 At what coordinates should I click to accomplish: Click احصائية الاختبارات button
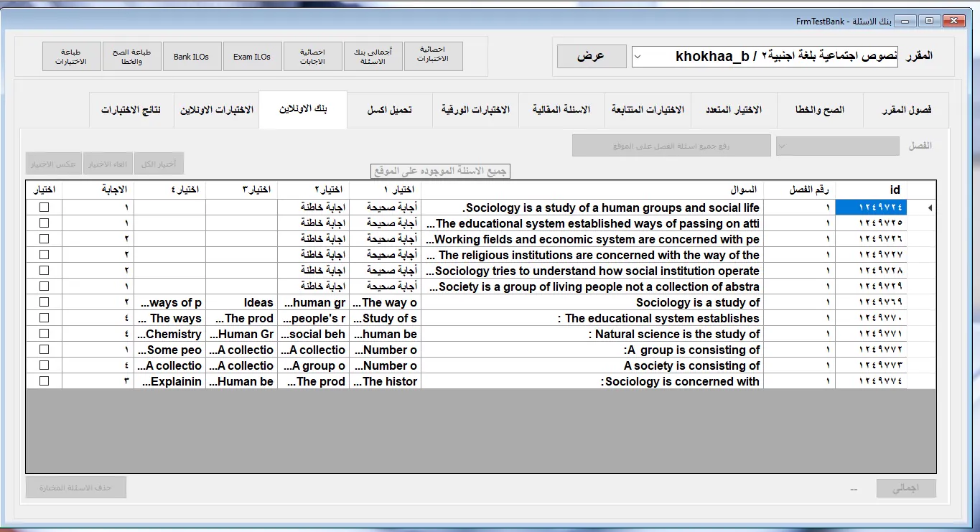(433, 57)
